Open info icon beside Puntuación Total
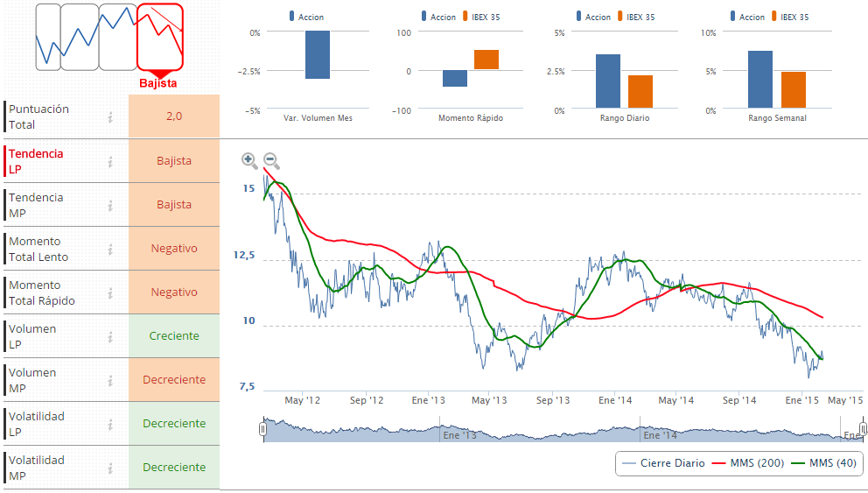The image size is (868, 493). click(x=110, y=117)
